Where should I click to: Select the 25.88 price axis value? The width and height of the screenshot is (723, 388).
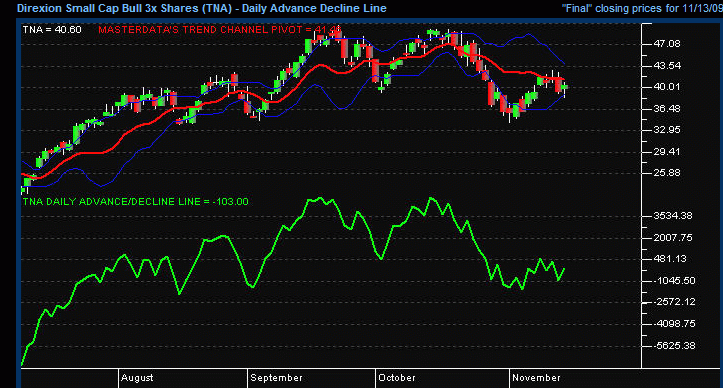coord(667,173)
